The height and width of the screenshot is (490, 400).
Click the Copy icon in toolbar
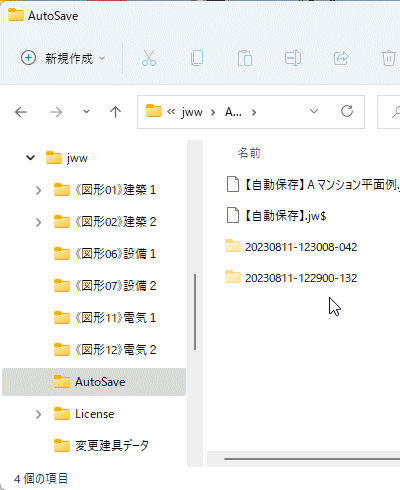pyautogui.click(x=197, y=58)
